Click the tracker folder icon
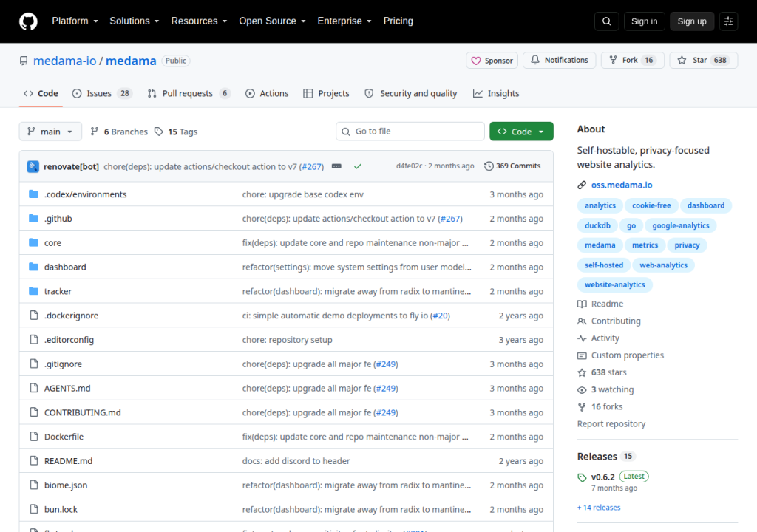757x532 pixels. [34, 290]
